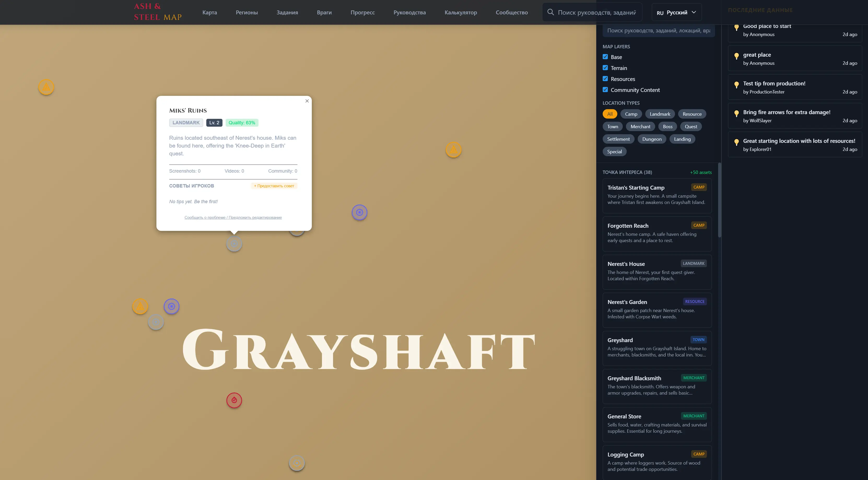Filter locations by Merchant type

tap(640, 126)
